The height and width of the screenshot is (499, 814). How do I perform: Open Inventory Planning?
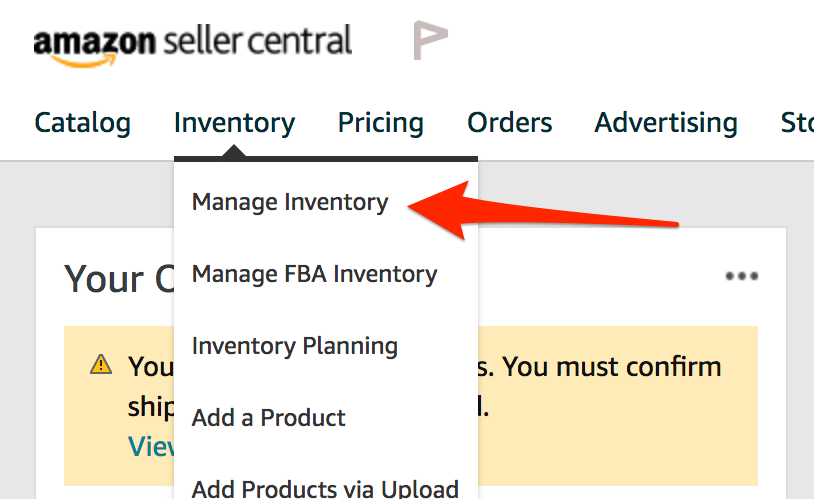tap(295, 346)
